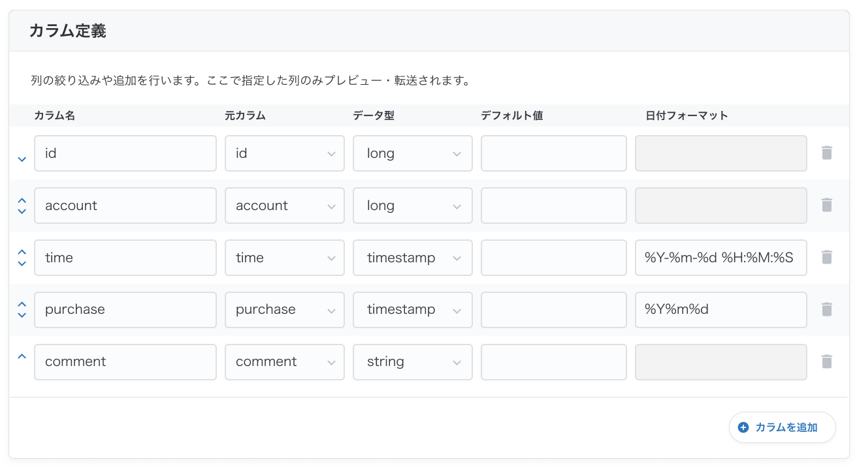Image resolution: width=857 pixels, height=475 pixels.
Task: Delete the account column row
Action: (x=826, y=205)
